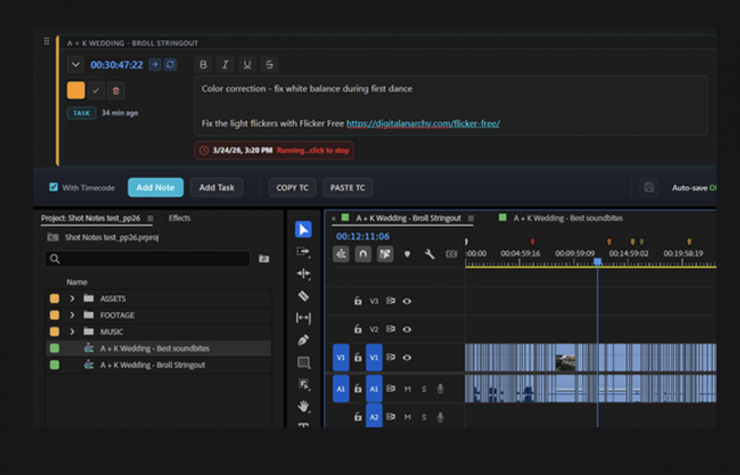
Task: Choose the Hand tool
Action: point(304,406)
